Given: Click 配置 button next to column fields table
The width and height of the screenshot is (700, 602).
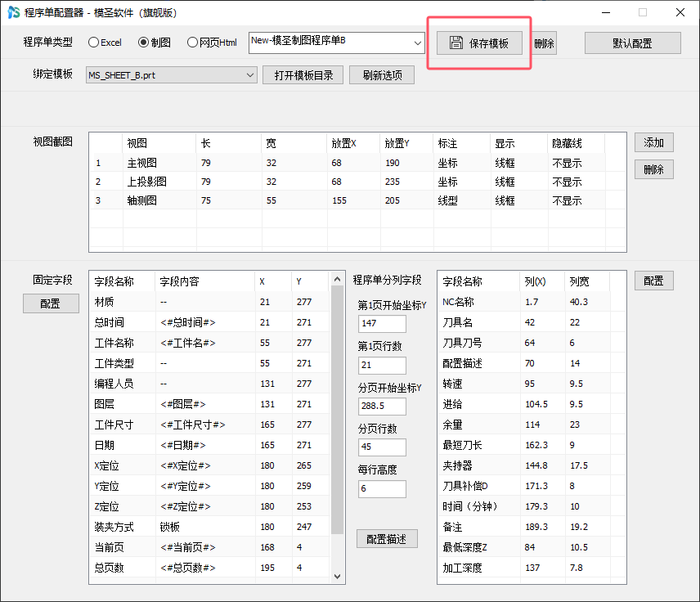Looking at the screenshot, I should (653, 281).
